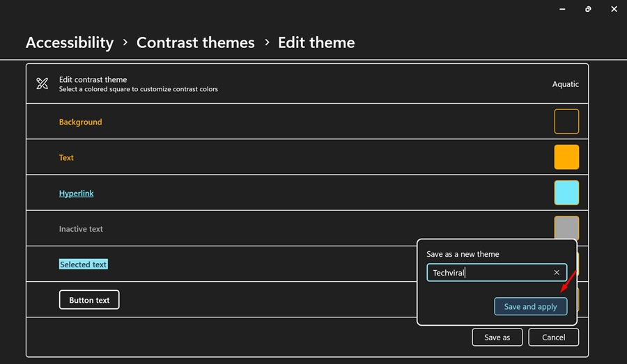
Task: Click the highlighted Selected text sample
Action: coord(83,264)
